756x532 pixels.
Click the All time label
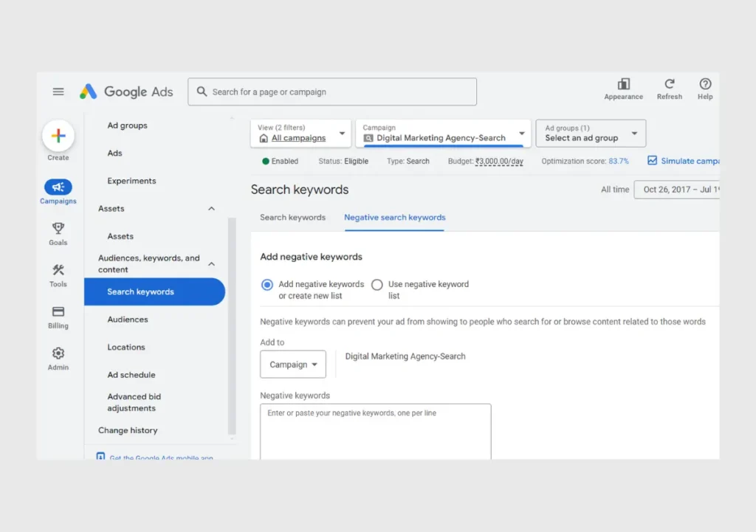coord(615,190)
